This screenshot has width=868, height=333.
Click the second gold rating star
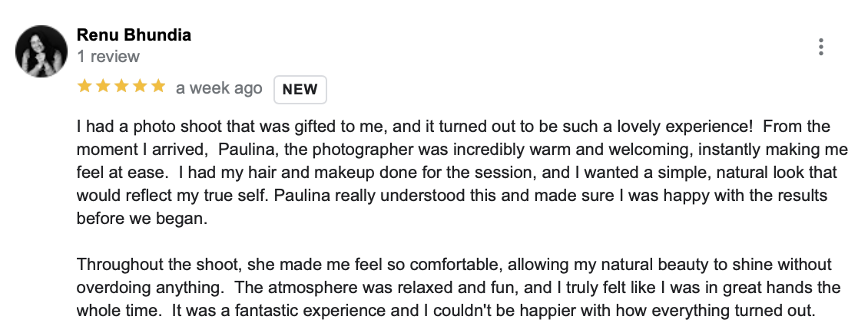103,87
